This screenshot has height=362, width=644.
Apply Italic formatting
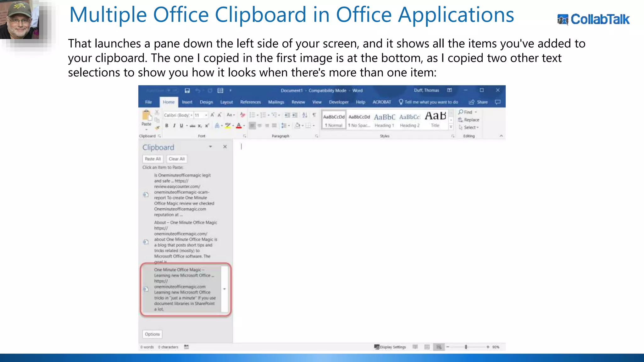click(x=174, y=126)
